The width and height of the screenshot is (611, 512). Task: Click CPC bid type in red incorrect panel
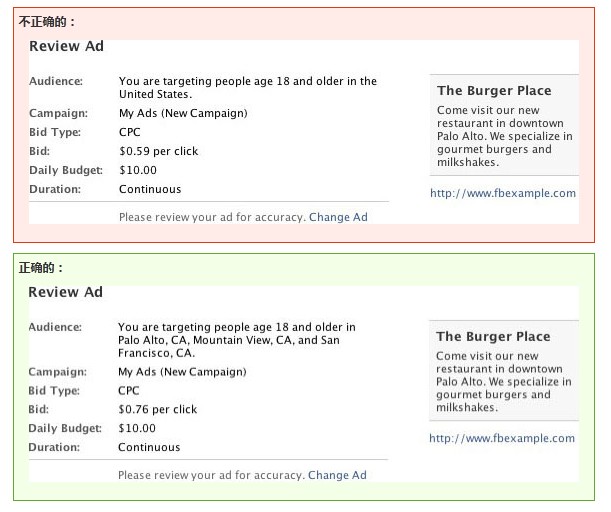pyautogui.click(x=129, y=132)
